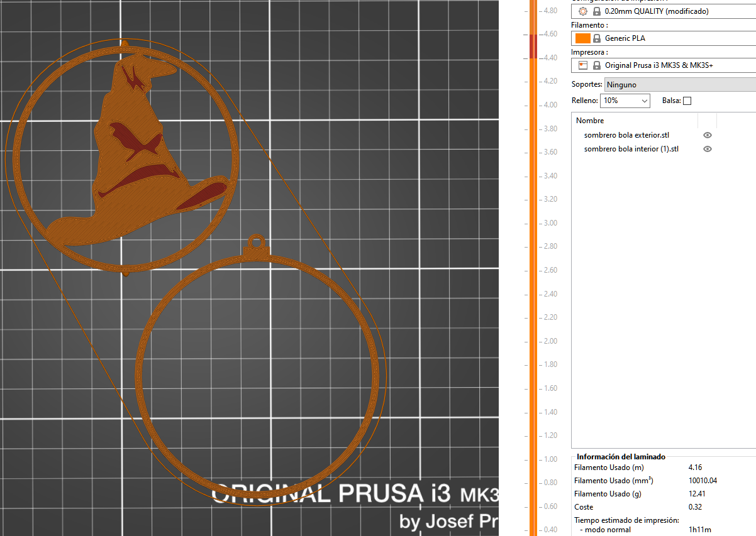The width and height of the screenshot is (756, 536).
Task: Hide sombrero bola exterior.stl with its eye icon
Action: coord(708,135)
